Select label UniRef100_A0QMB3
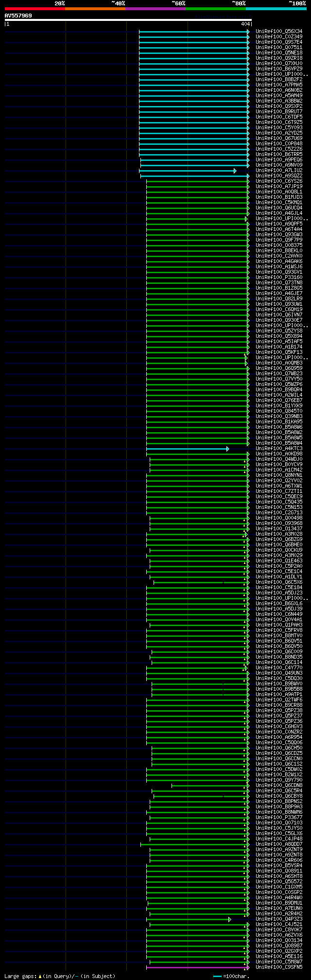311x980 pixels. pos(279,363)
